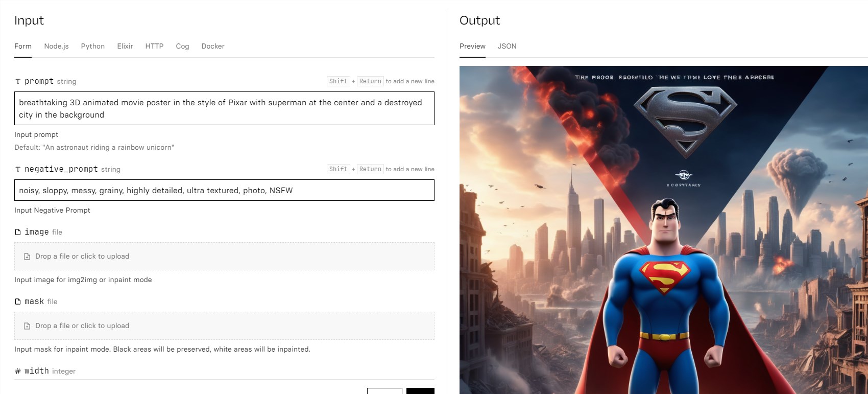
Task: Click the upload icon in the image dropzone
Action: [27, 257]
